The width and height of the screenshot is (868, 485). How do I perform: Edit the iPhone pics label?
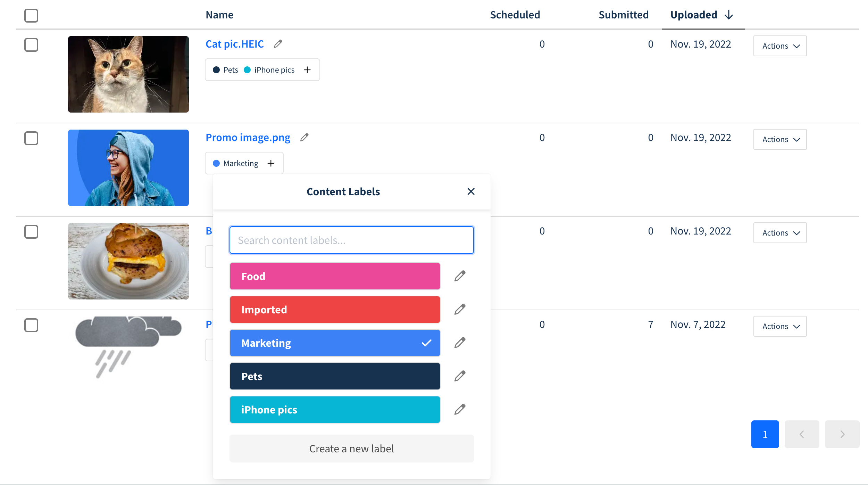[460, 410]
